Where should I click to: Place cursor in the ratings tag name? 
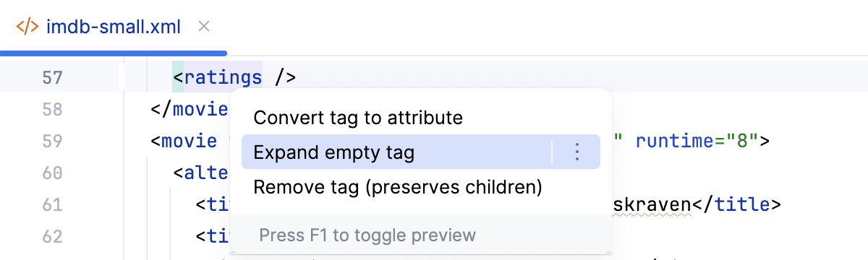223,77
